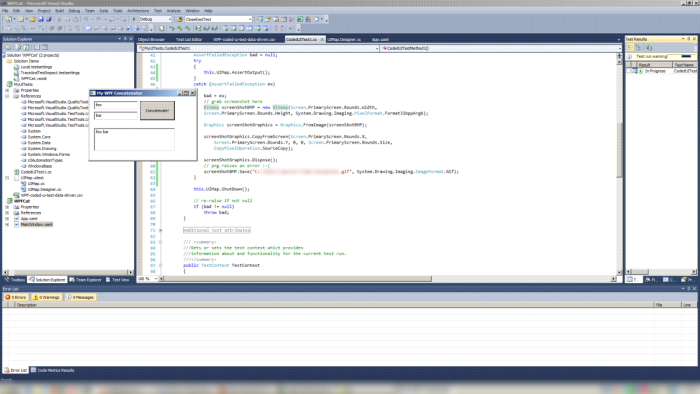Click the New Project toolbar icon
700x394 pixels.
point(8,19)
